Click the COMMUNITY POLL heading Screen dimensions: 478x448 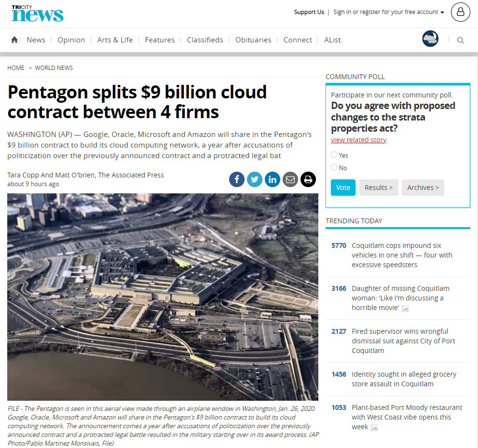pyautogui.click(x=355, y=77)
